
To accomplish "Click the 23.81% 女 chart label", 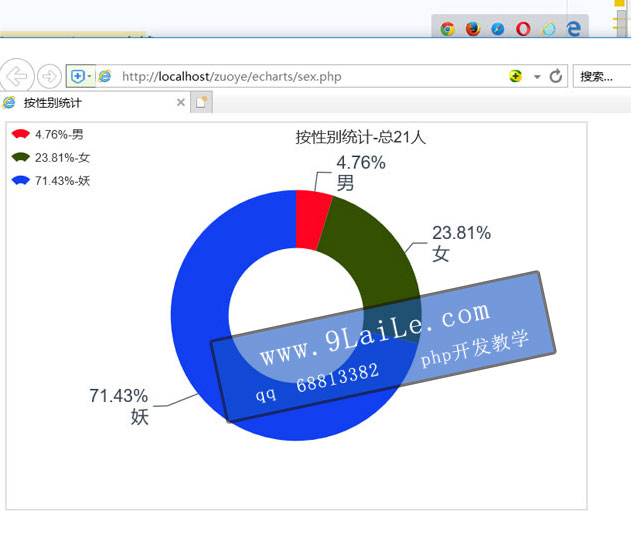I will point(462,243).
